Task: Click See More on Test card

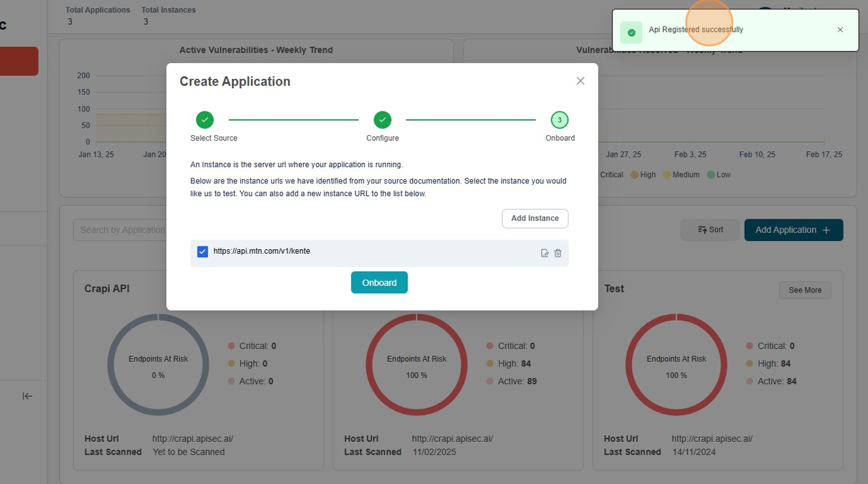Action: click(x=805, y=290)
